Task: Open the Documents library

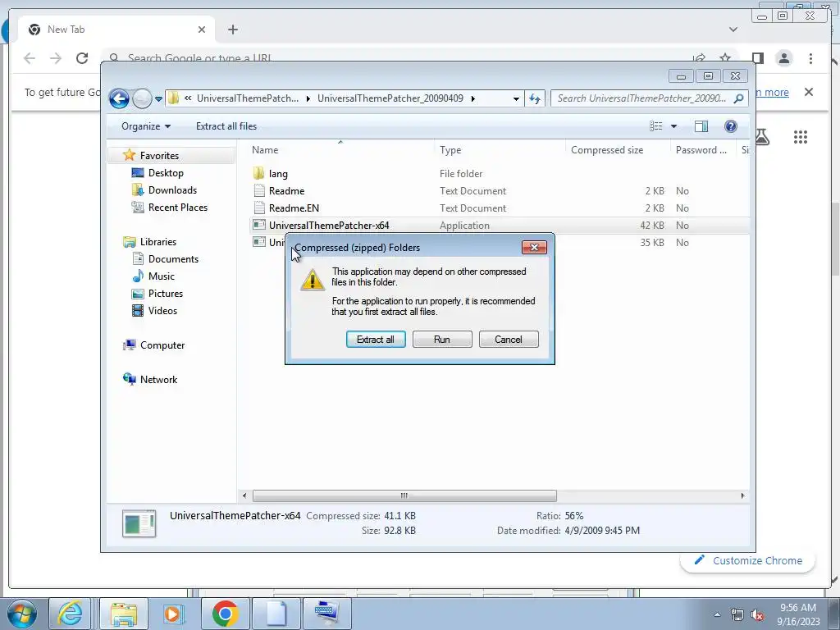Action: (173, 258)
